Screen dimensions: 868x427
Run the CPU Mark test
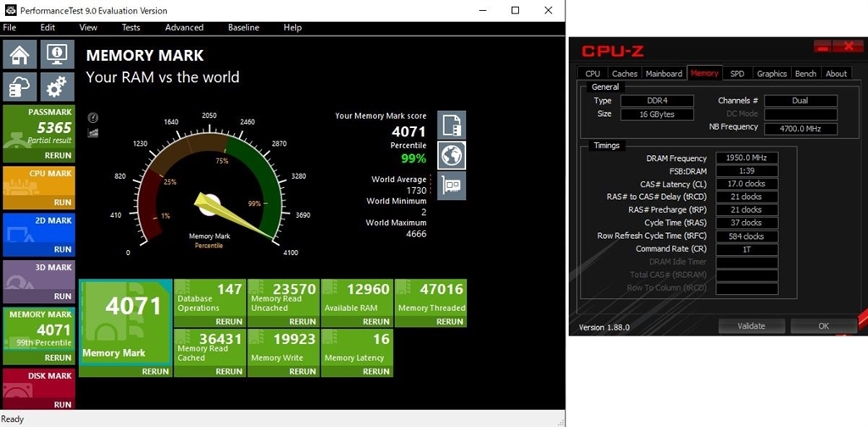pyautogui.click(x=63, y=202)
